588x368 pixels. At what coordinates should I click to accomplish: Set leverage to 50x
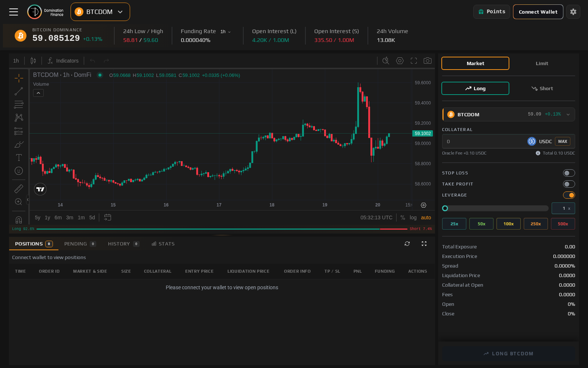click(481, 224)
